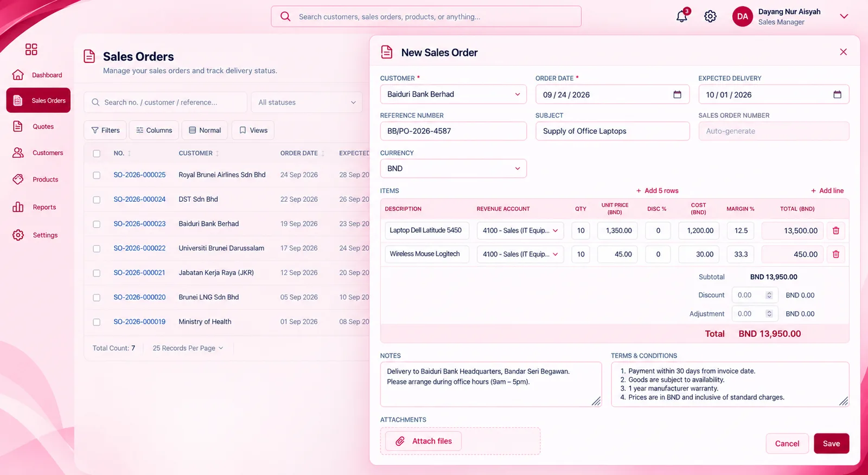Viewport: 868px width, 475px height.
Task: Sort by the NO. column arrows
Action: pos(129,153)
